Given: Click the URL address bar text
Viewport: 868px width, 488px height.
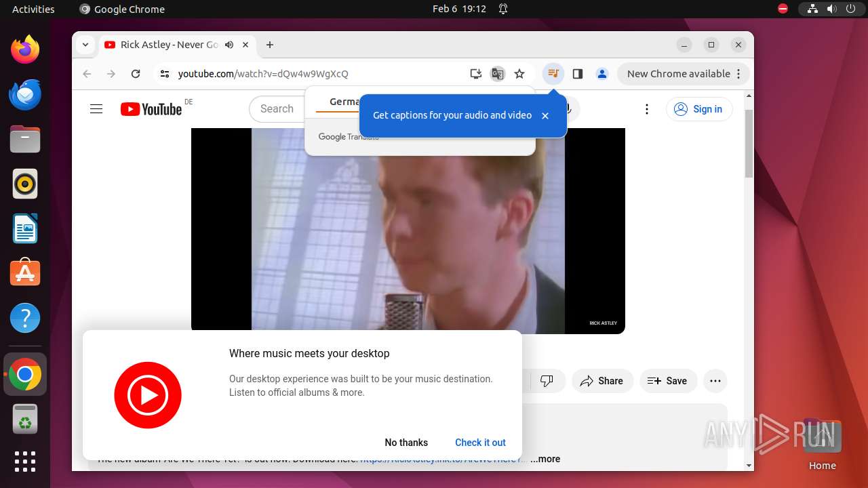Looking at the screenshot, I should [263, 74].
